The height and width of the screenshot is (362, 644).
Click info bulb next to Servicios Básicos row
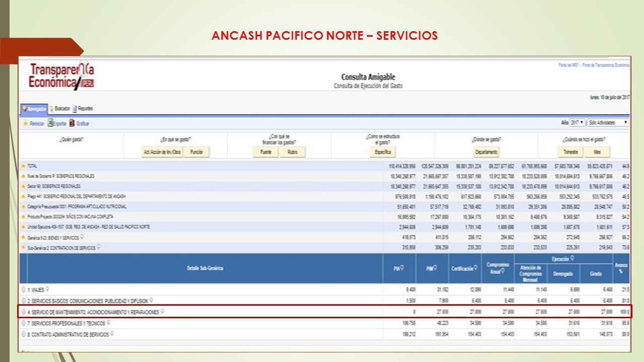[151, 300]
